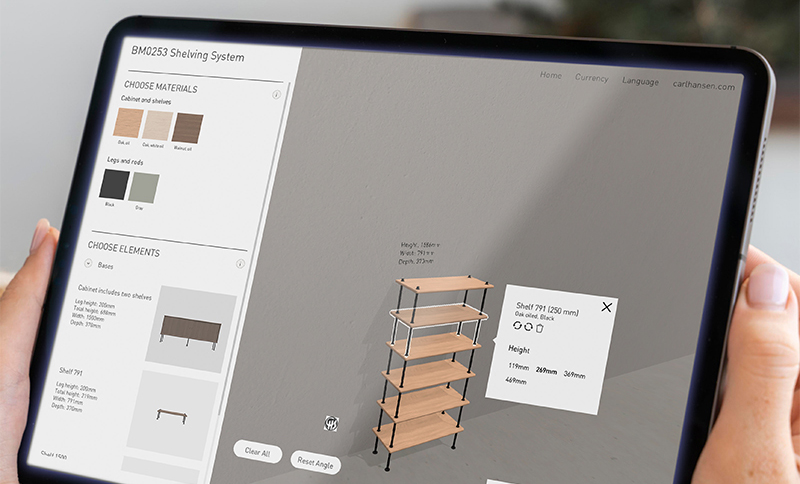Set shelf height to 269mm
Screen dimensions: 800x484
tap(546, 371)
